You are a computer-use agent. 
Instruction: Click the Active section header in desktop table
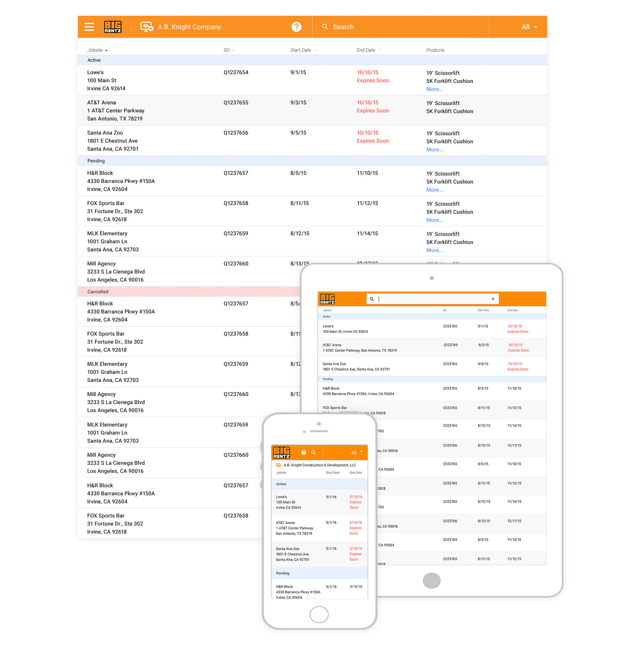coord(312,60)
